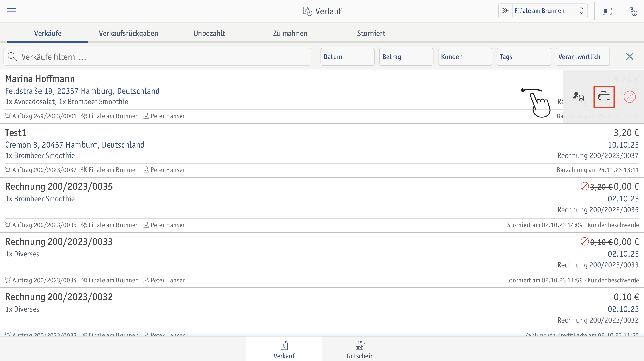Image resolution: width=644 pixels, height=361 pixels.
Task: Open the Rechnung 200/2023/0033 heading
Action: (59, 242)
